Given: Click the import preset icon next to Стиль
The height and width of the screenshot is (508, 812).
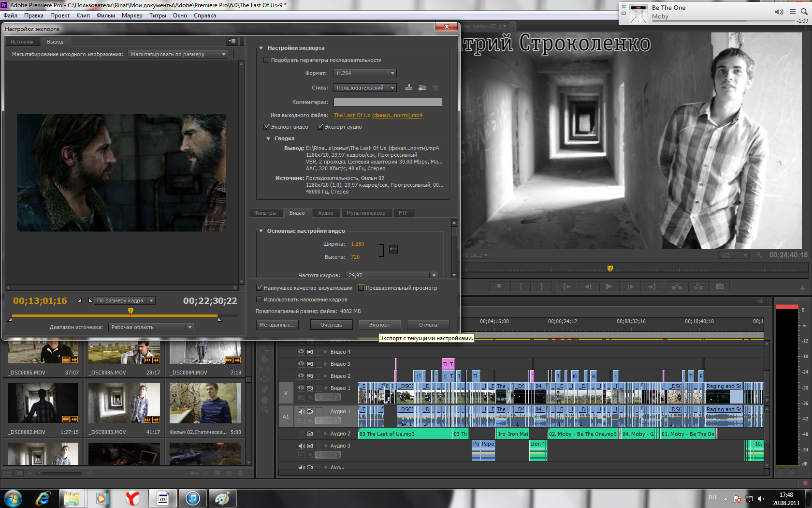Looking at the screenshot, I should [x=422, y=88].
